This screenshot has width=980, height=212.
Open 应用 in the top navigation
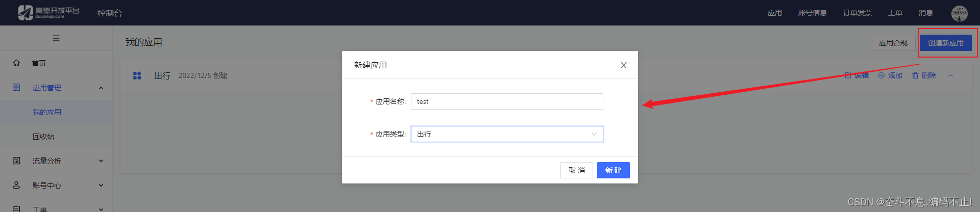[x=774, y=13]
